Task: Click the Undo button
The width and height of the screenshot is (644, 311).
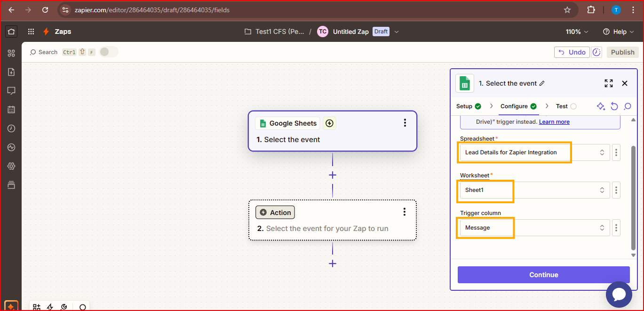Action: click(x=572, y=52)
